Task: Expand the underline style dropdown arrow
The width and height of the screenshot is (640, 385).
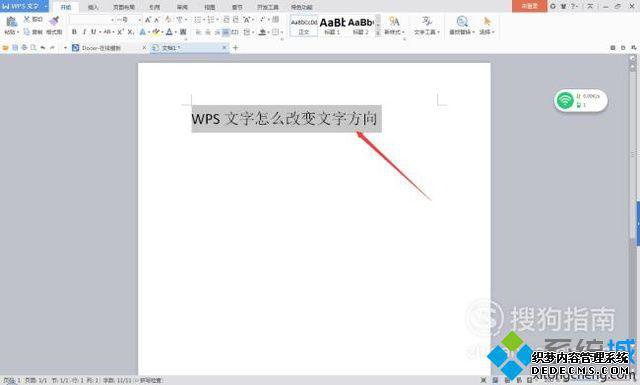Action: (x=100, y=32)
